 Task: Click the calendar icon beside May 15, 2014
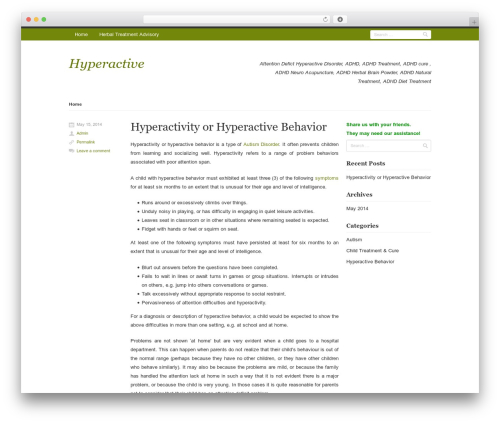[71, 125]
